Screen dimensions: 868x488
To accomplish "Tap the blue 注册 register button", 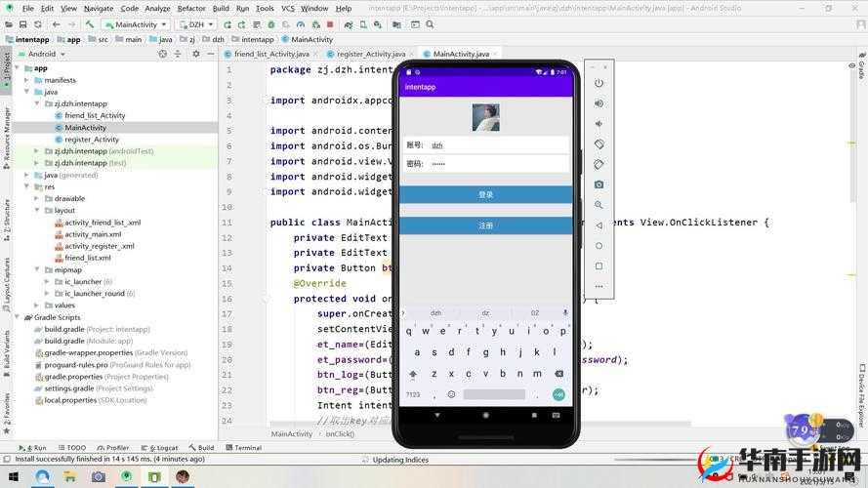I will [x=486, y=225].
